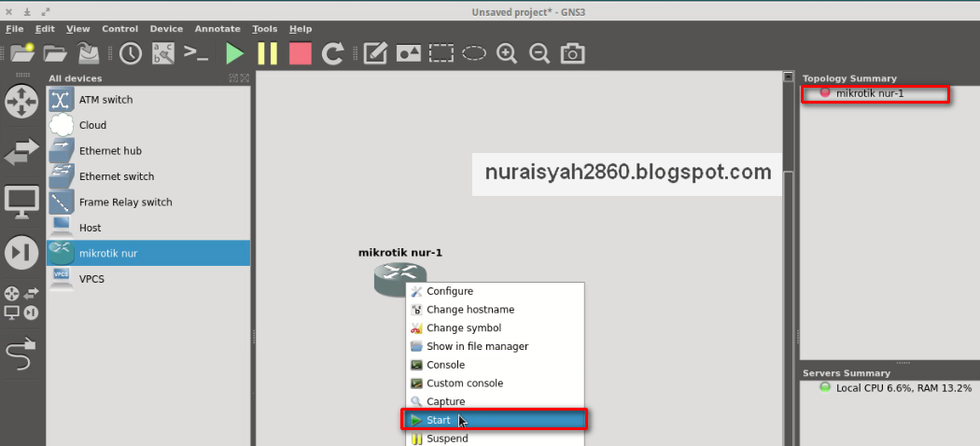Select Frame Relay switch in device list

click(148, 202)
